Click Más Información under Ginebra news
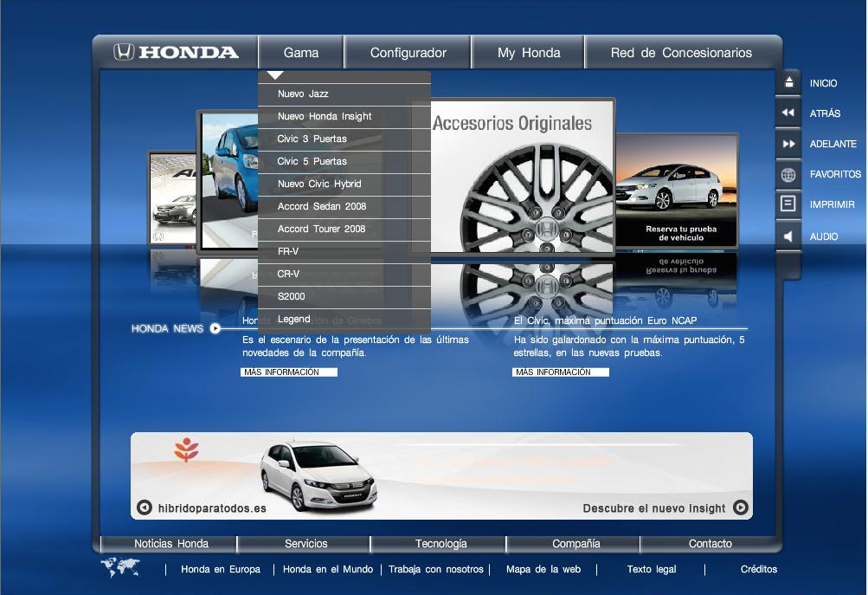The width and height of the screenshot is (868, 595). tap(288, 372)
